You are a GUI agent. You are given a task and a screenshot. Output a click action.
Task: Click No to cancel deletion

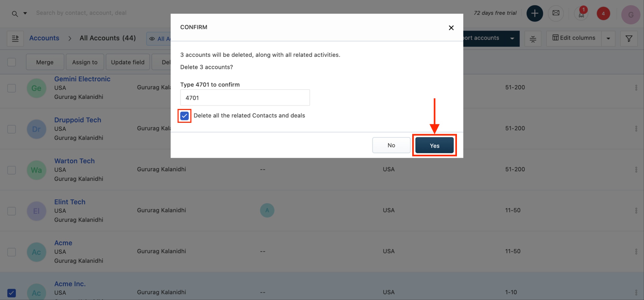pos(391,145)
